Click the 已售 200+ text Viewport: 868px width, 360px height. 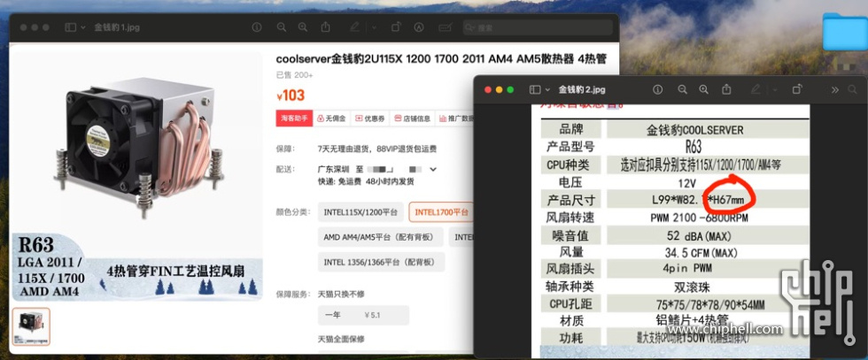click(x=294, y=75)
